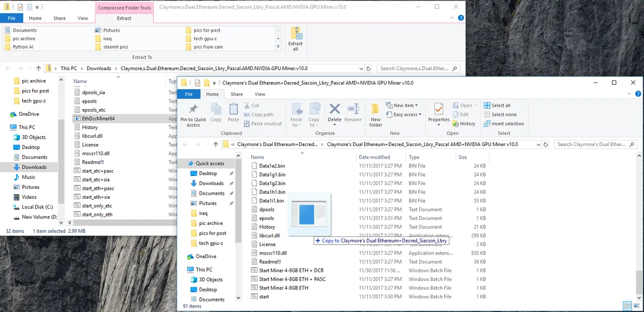Click the Up arrow in front window address bar
This screenshot has width=644, height=312.
[x=216, y=144]
